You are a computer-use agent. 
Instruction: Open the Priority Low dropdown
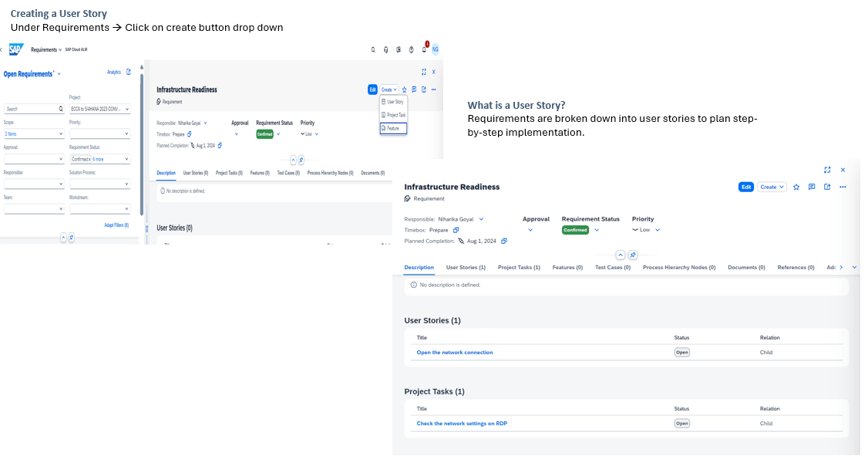[657, 229]
